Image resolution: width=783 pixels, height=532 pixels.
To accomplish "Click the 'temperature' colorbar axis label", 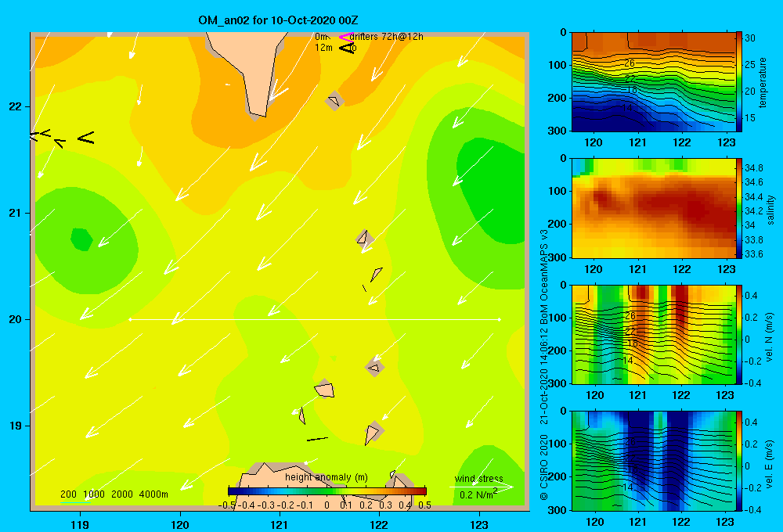I will point(763,82).
